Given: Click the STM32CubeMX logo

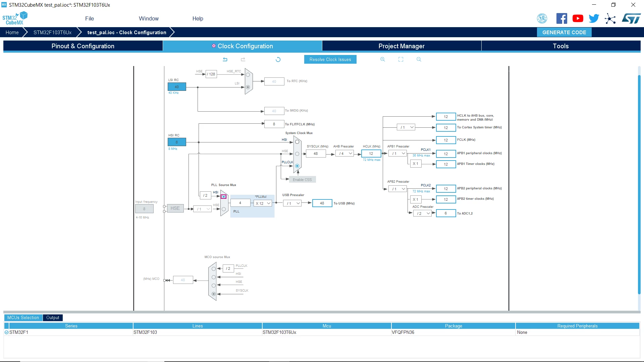Looking at the screenshot, I should [x=15, y=18].
